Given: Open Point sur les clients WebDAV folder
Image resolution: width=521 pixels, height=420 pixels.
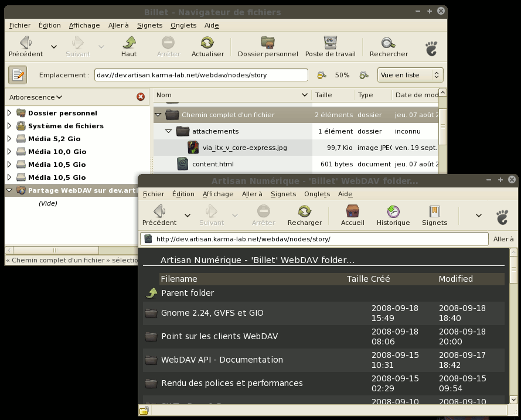Looking at the screenshot, I should (x=219, y=336).
